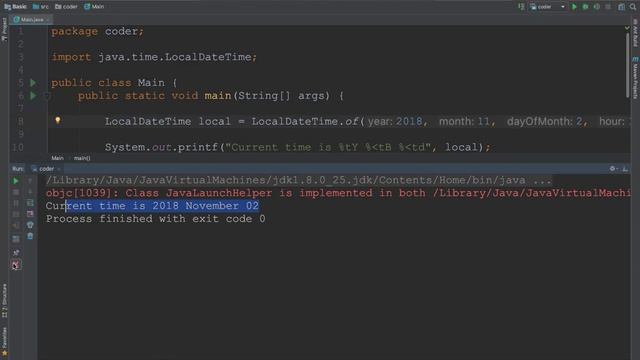Viewport: 640px width, 360px height.
Task: Open Search Everywhere magnifier icon
Action: [633, 7]
